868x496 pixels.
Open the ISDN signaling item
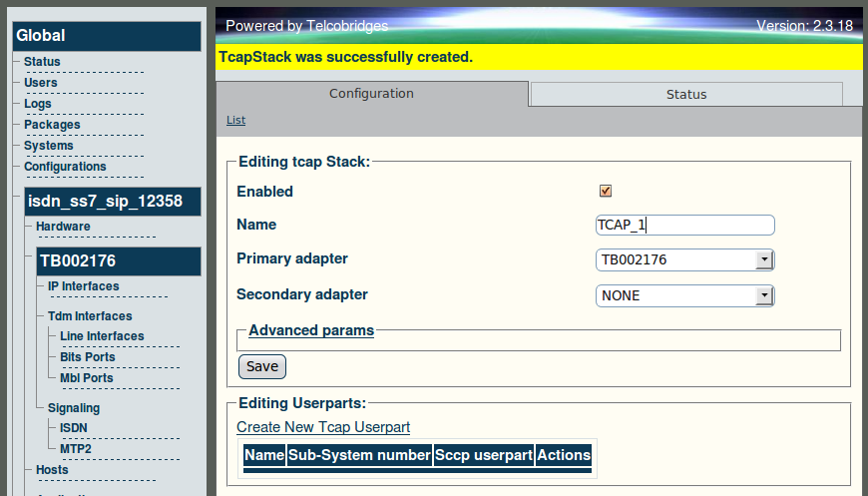[x=74, y=428]
